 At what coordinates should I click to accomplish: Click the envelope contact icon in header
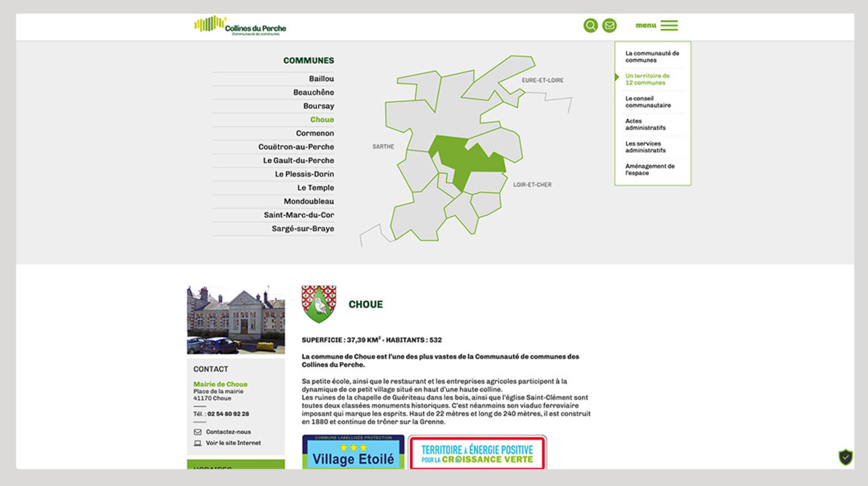[609, 26]
